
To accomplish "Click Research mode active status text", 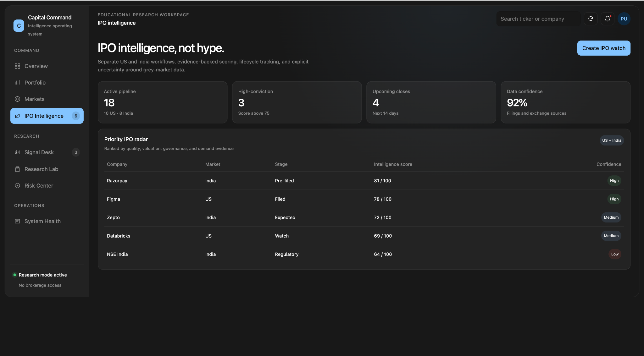I will [x=43, y=275].
